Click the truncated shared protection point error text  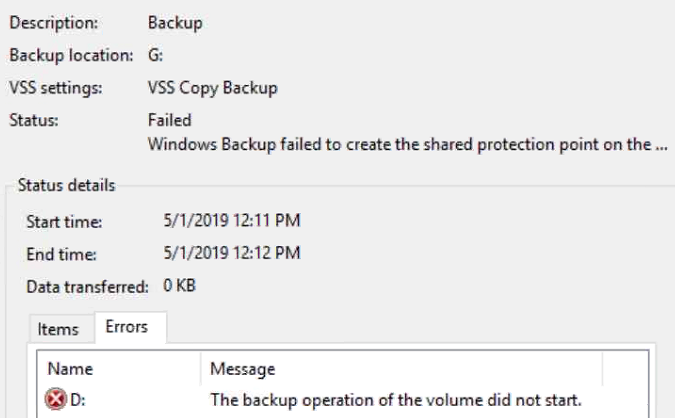tap(407, 141)
